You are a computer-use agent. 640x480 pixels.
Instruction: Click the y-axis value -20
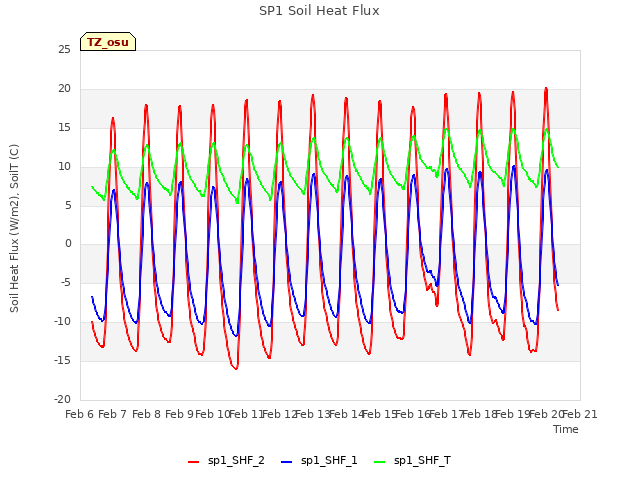(62, 400)
